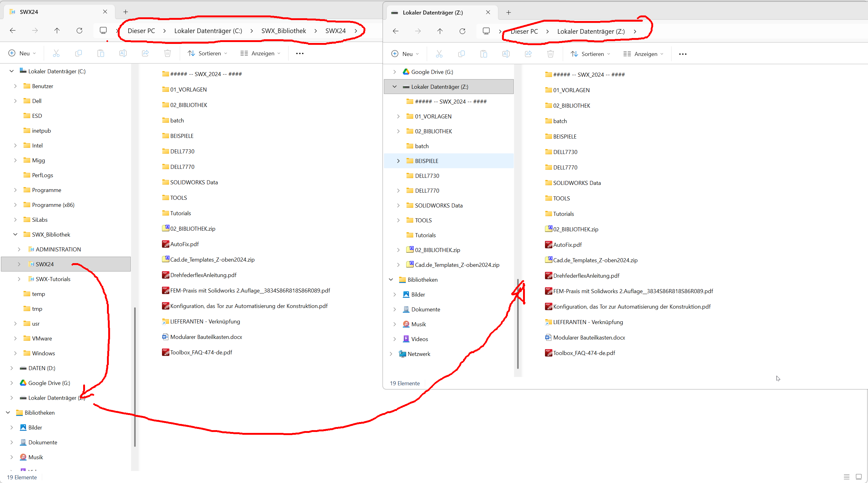Go up one level in right Z: window

tap(440, 31)
